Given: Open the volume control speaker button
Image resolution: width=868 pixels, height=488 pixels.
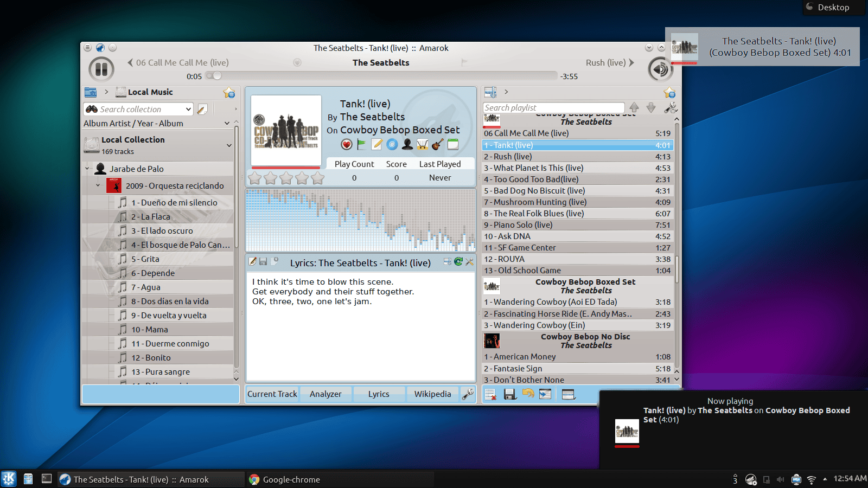Looking at the screenshot, I should pyautogui.click(x=660, y=69).
